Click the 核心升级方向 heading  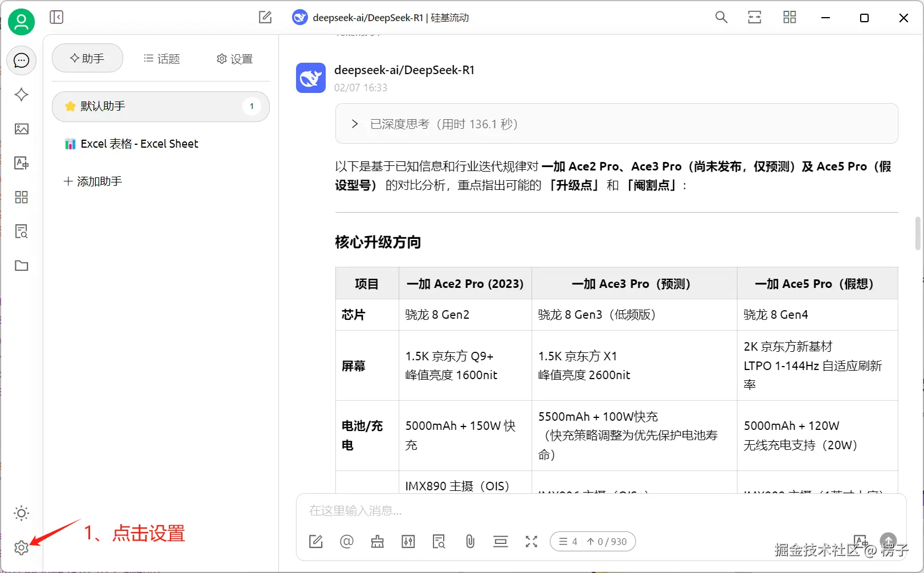pos(378,242)
